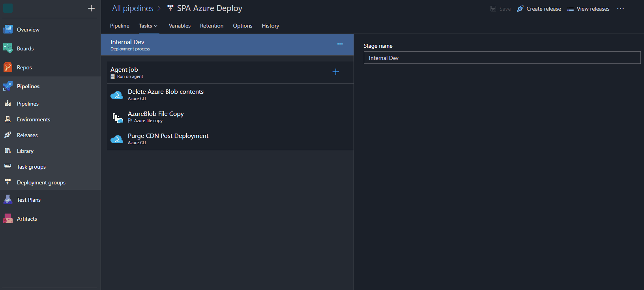Click the Save button label

point(505,9)
